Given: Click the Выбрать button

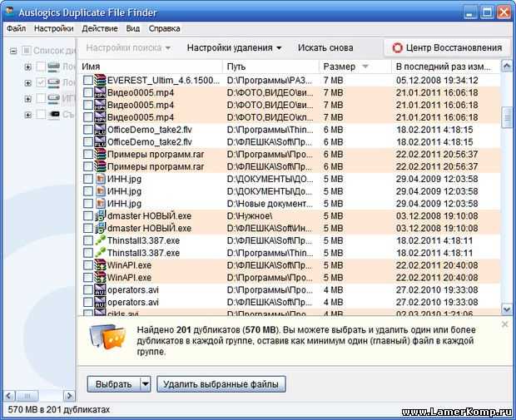Looking at the screenshot, I should (x=113, y=384).
